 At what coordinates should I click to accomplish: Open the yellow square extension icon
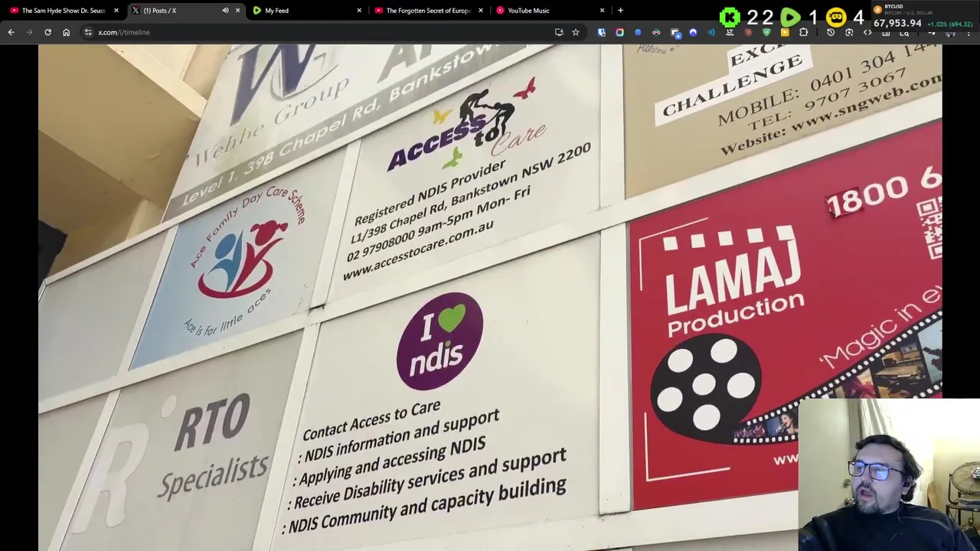point(785,32)
